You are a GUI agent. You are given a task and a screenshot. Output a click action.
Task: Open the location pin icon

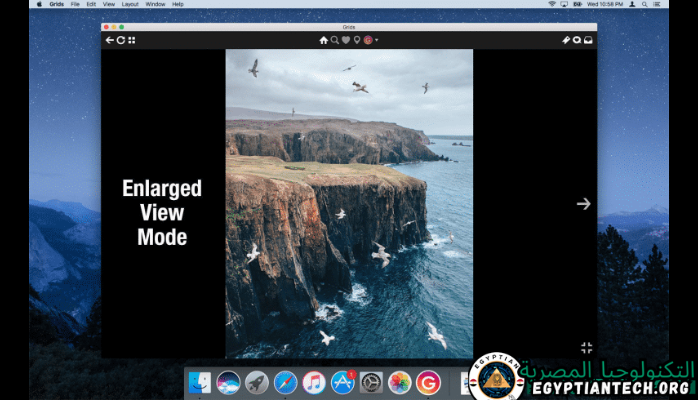[x=357, y=40]
